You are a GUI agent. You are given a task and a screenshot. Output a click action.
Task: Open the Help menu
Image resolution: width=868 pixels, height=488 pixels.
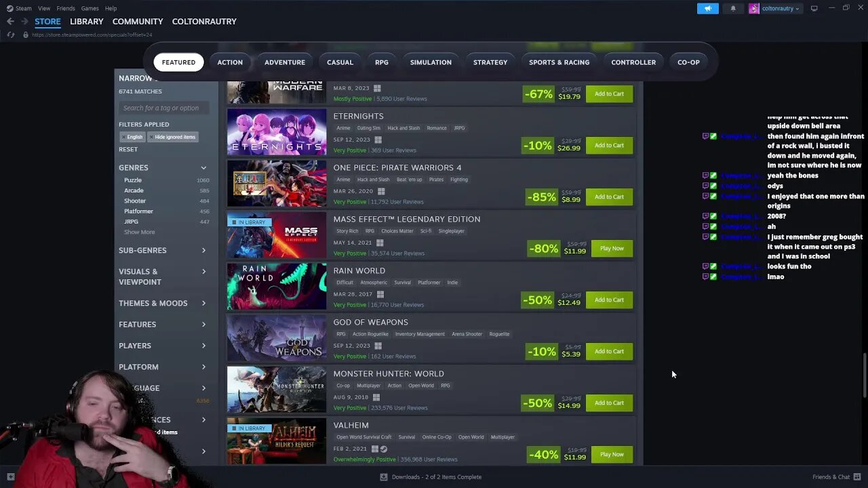coord(111,8)
